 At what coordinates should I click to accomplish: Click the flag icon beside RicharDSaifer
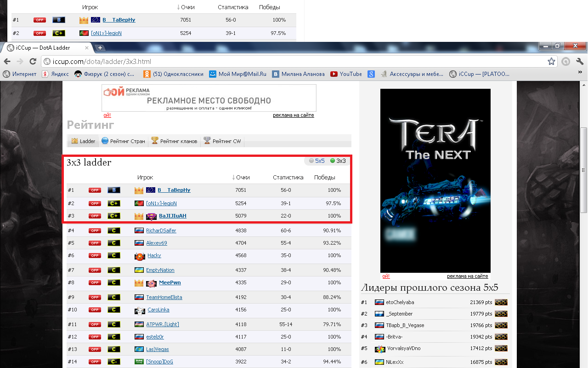click(139, 230)
